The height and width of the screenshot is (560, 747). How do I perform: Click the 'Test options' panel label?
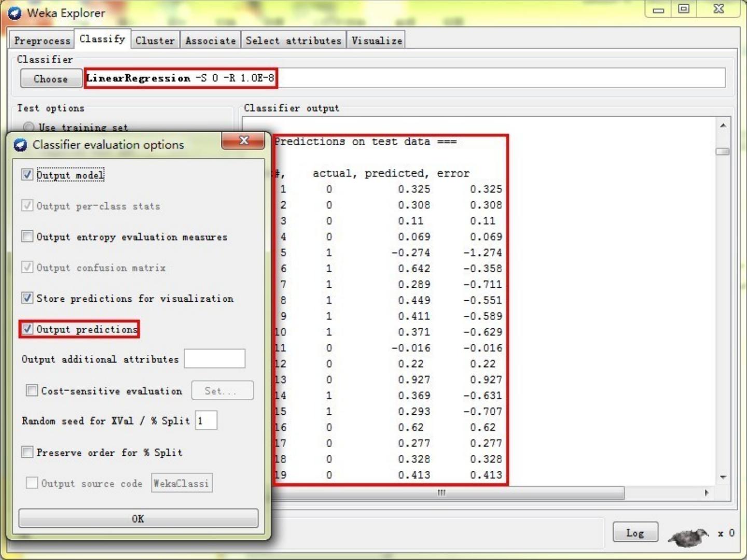tap(51, 108)
